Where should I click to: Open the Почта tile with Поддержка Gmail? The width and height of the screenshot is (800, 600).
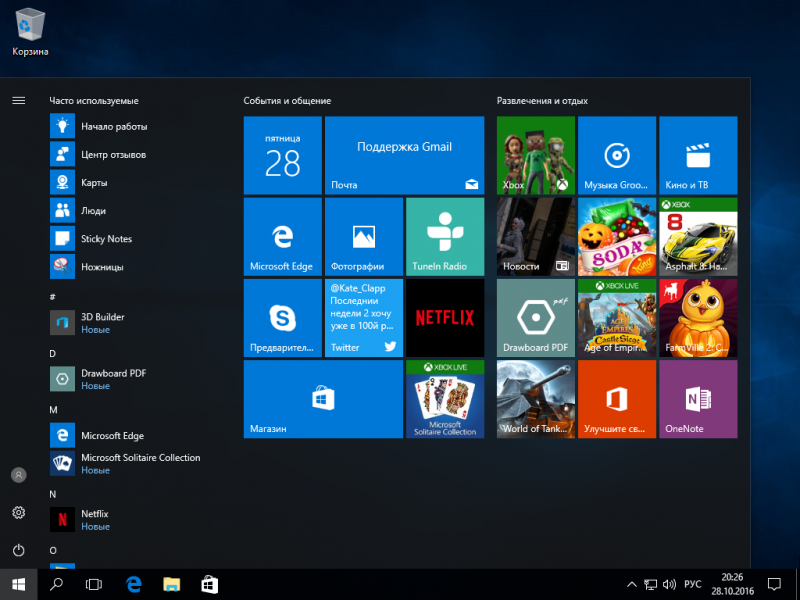405,155
